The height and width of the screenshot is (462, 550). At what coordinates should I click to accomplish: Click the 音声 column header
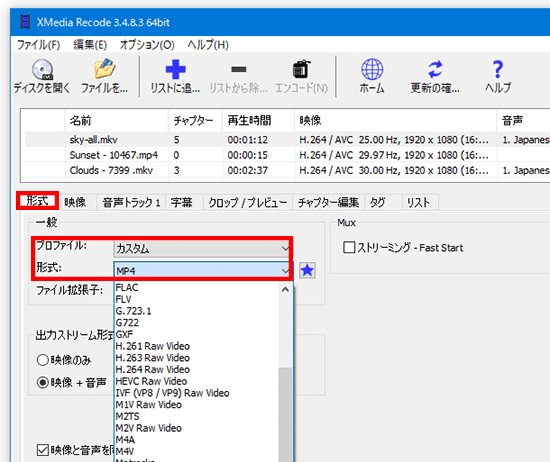pos(523,121)
